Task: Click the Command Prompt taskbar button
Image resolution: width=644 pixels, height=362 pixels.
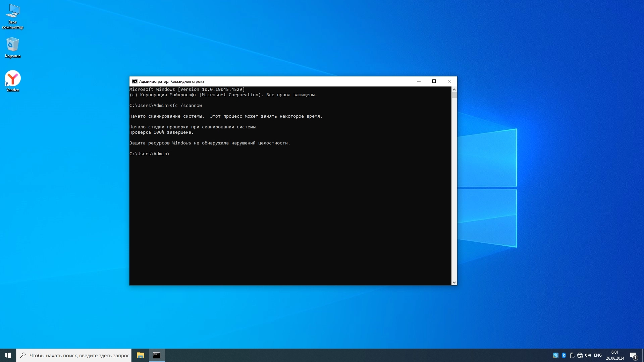Action: pos(157,355)
